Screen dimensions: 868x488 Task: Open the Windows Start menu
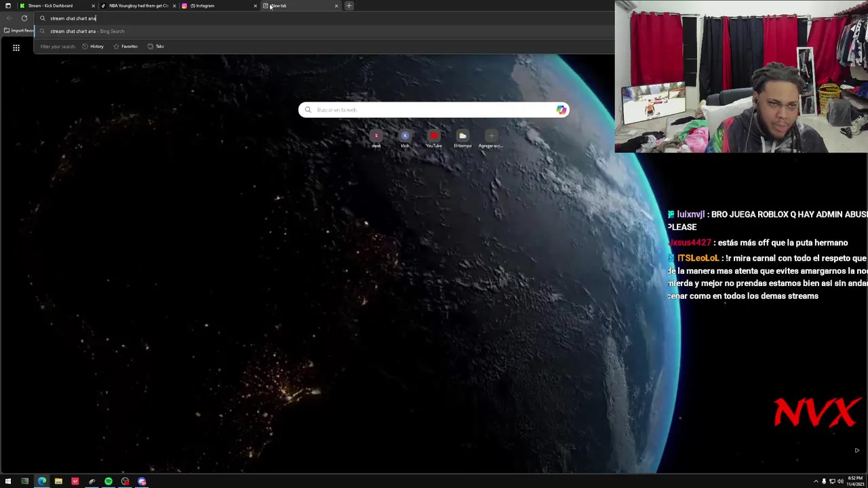click(8, 481)
